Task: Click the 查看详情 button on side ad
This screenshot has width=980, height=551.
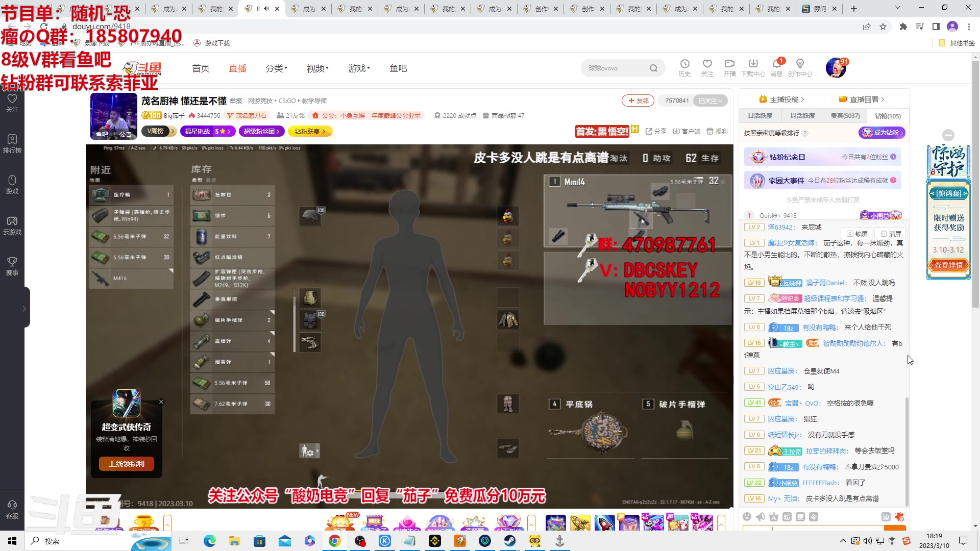Action: tap(948, 265)
